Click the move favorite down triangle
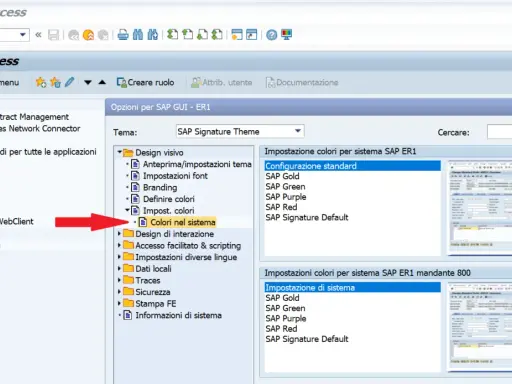The height and width of the screenshot is (384, 512). pos(88,82)
